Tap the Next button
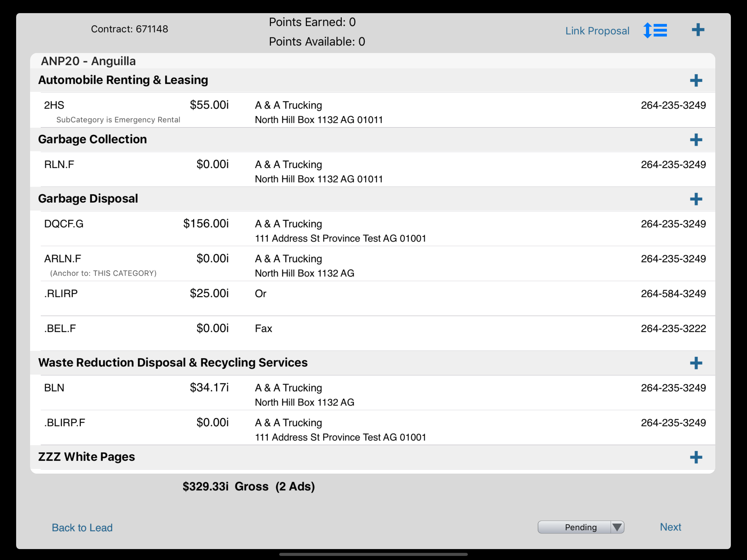The width and height of the screenshot is (747, 560). click(670, 527)
